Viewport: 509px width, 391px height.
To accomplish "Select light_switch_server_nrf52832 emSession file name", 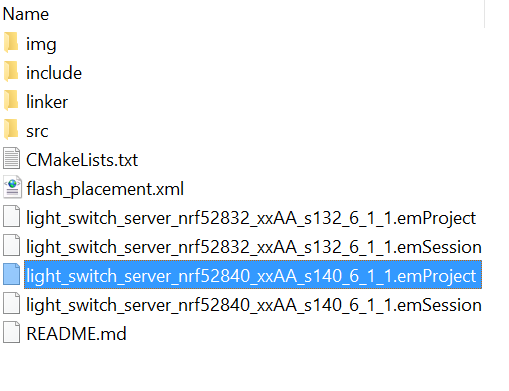I will [x=254, y=247].
